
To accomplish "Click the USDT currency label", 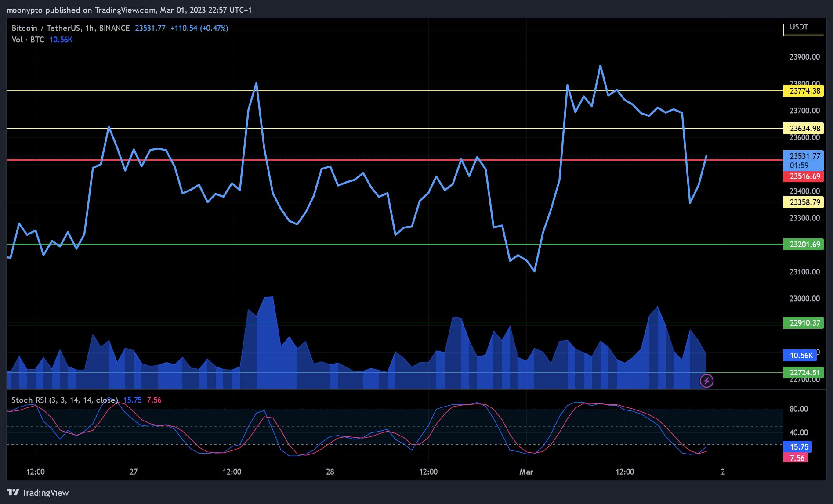I will coord(799,27).
